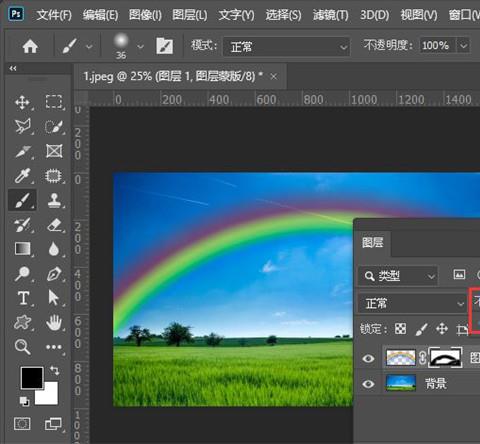This screenshot has height=444, width=480.
Task: Hide the 背景 layer eye icon
Action: [x=368, y=384]
